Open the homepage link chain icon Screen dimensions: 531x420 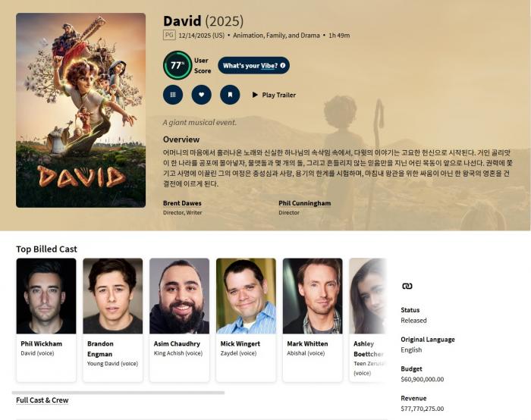[x=407, y=287]
